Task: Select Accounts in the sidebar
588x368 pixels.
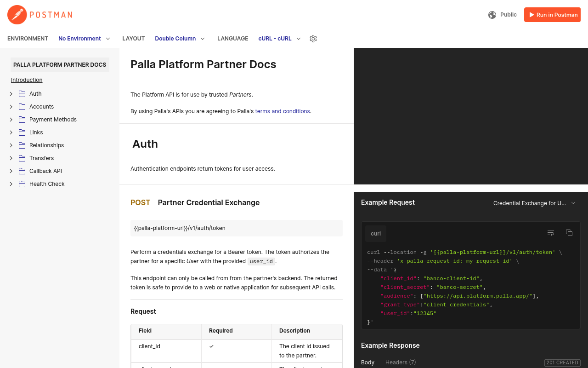Action: click(41, 107)
